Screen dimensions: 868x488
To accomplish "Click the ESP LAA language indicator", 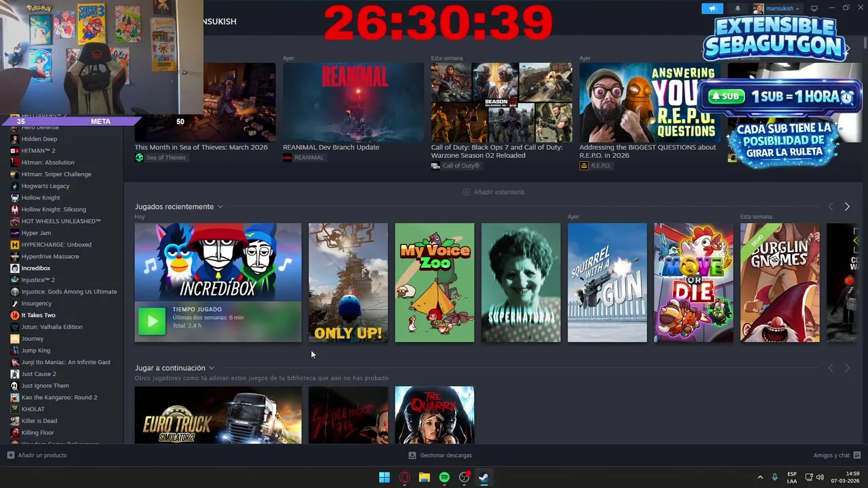I will (x=792, y=477).
